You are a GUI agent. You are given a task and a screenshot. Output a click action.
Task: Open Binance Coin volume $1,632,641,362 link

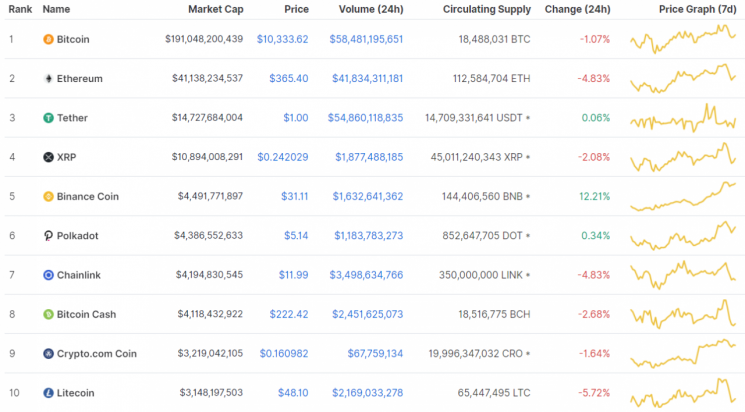[368, 197]
